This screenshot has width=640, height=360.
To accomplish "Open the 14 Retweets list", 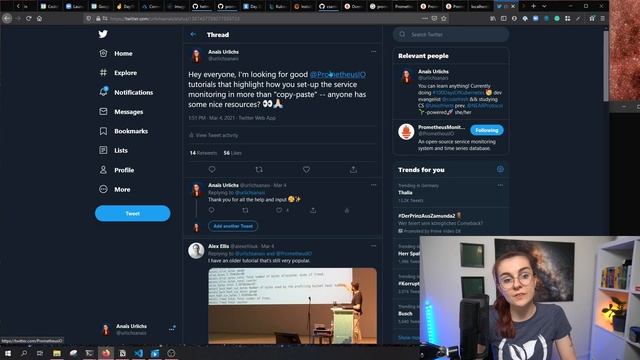I will pyautogui.click(x=203, y=153).
